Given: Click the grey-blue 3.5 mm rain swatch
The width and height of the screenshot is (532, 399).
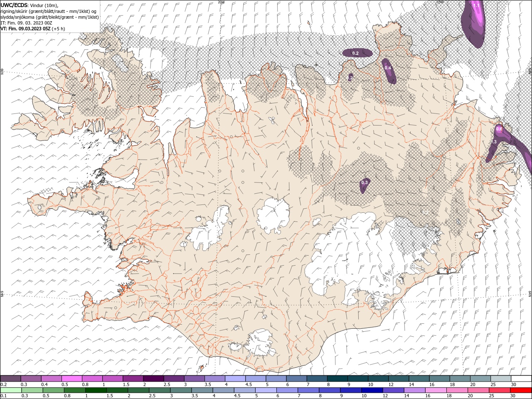Looking at the screenshot, I should pos(202,390).
